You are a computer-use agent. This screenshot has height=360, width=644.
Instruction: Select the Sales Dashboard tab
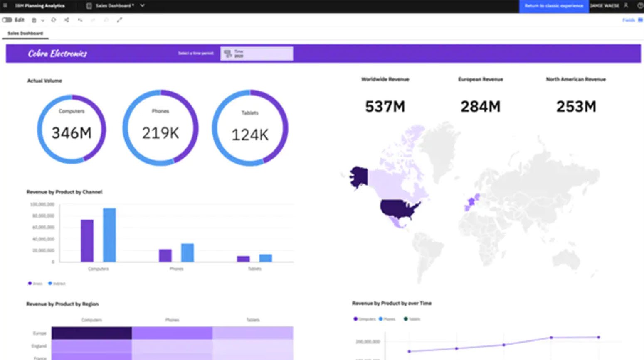click(25, 33)
